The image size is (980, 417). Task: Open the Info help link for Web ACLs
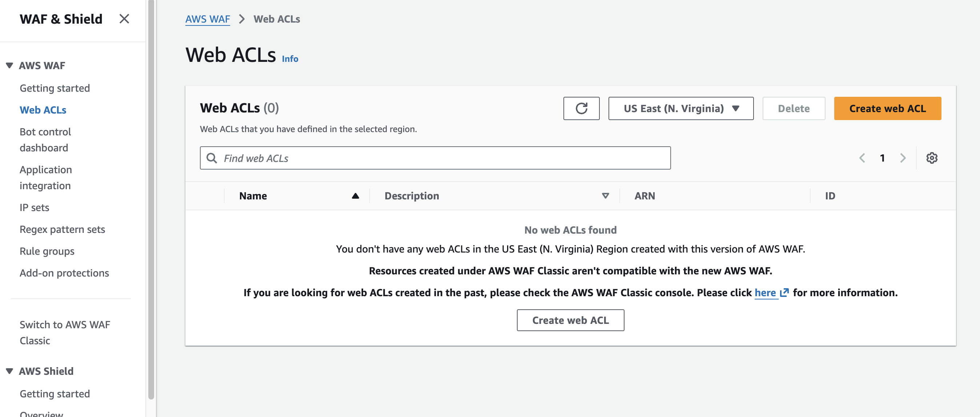(x=289, y=59)
